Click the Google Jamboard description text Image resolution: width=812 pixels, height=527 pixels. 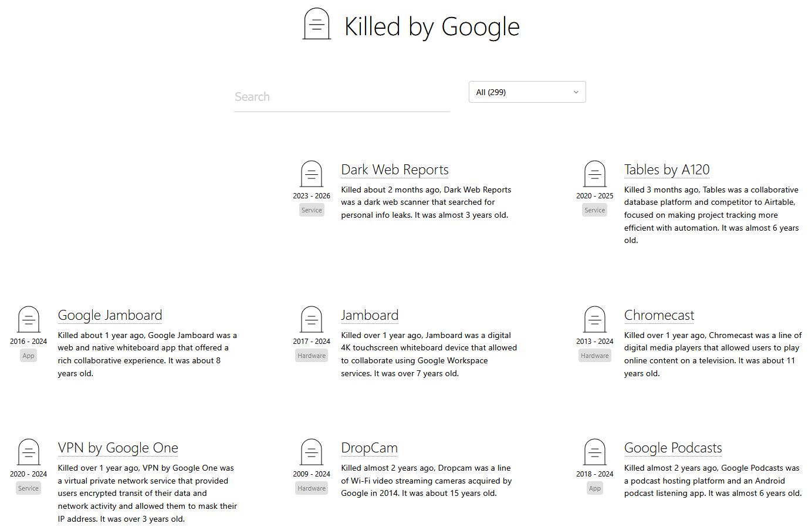click(x=147, y=354)
